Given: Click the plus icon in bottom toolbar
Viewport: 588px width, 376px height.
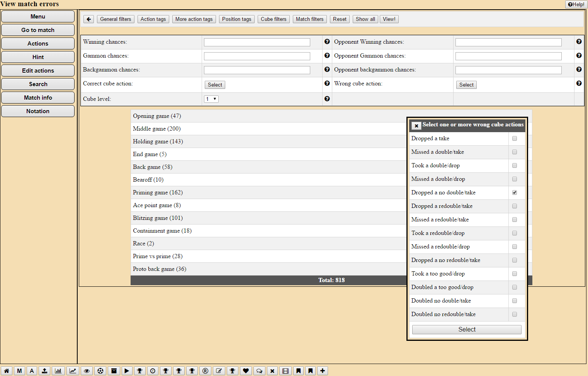Looking at the screenshot, I should point(323,371).
